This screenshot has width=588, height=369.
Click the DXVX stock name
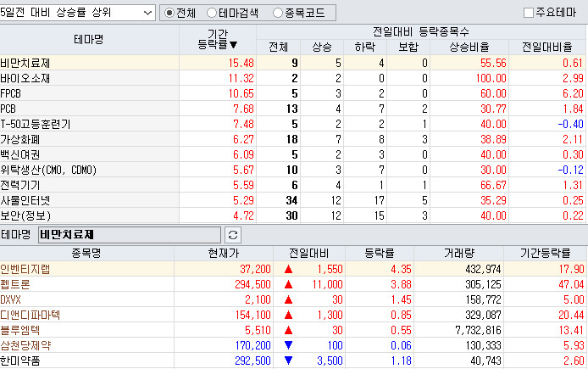[x=10, y=300]
